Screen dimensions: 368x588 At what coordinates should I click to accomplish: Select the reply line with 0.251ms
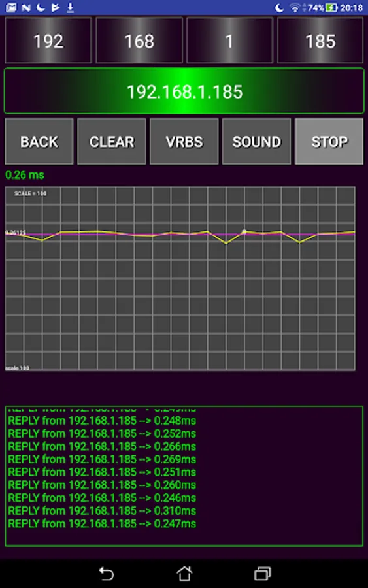(102, 472)
